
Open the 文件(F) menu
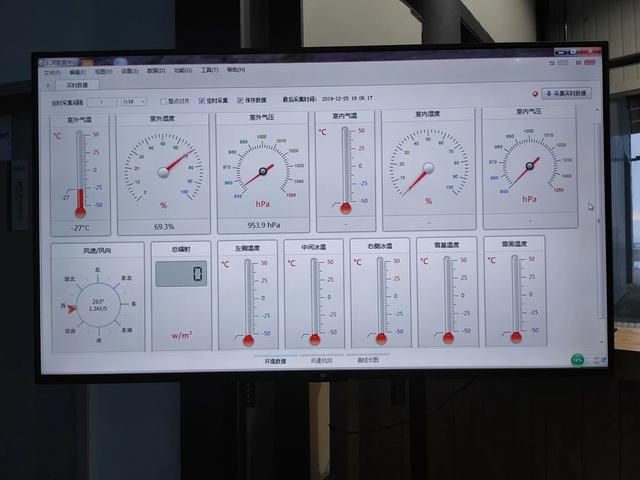[x=52, y=73]
